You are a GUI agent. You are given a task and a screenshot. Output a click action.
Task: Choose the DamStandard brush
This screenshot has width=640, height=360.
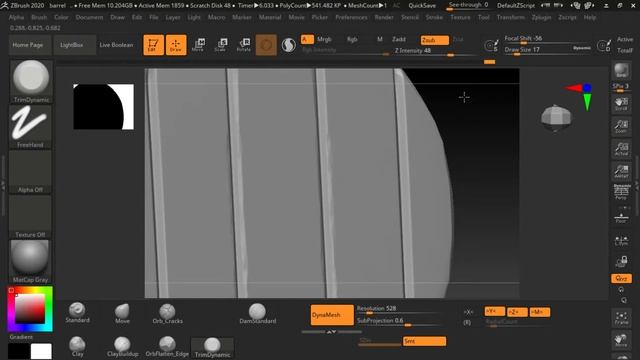pos(258,313)
